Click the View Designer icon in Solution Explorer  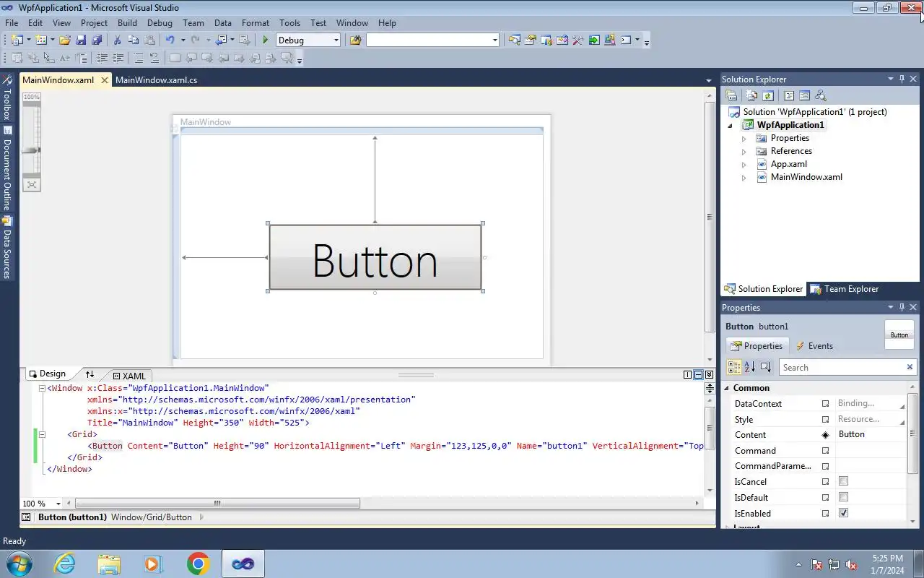(804, 95)
